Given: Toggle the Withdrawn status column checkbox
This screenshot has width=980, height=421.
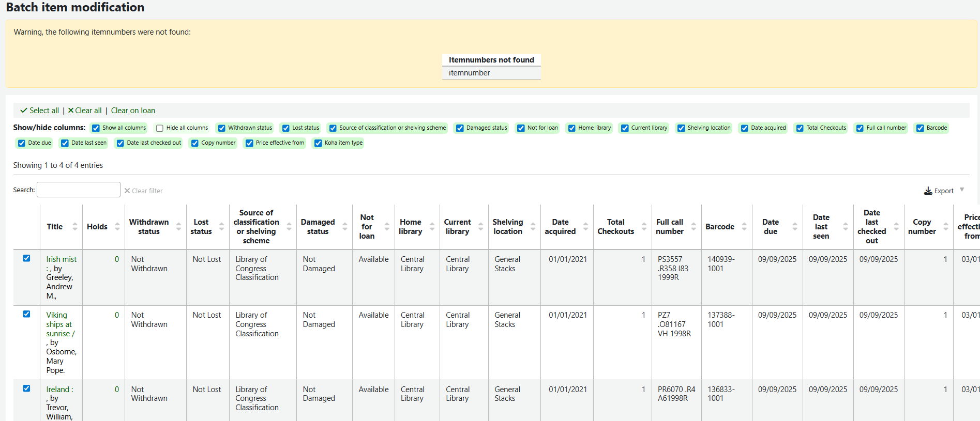Looking at the screenshot, I should tap(222, 128).
